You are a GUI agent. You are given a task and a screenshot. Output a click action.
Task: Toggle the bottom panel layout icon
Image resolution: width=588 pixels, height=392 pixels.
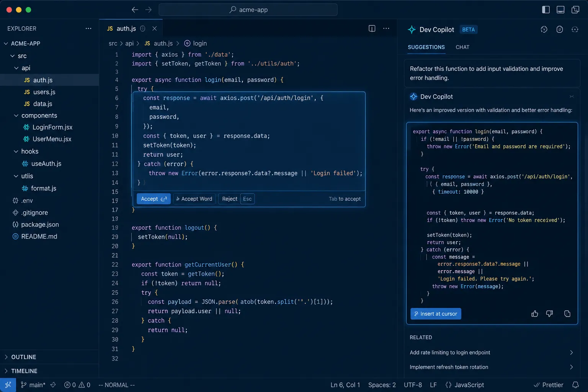[560, 10]
